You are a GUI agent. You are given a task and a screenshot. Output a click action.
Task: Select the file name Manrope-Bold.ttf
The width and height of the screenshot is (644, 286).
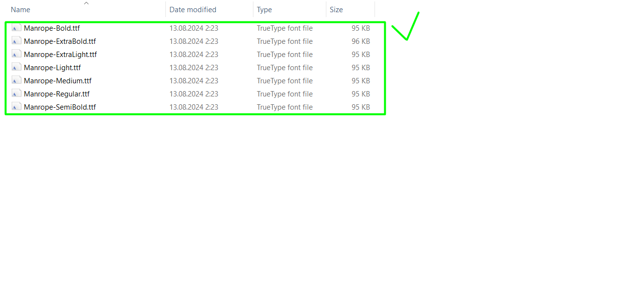pyautogui.click(x=52, y=28)
